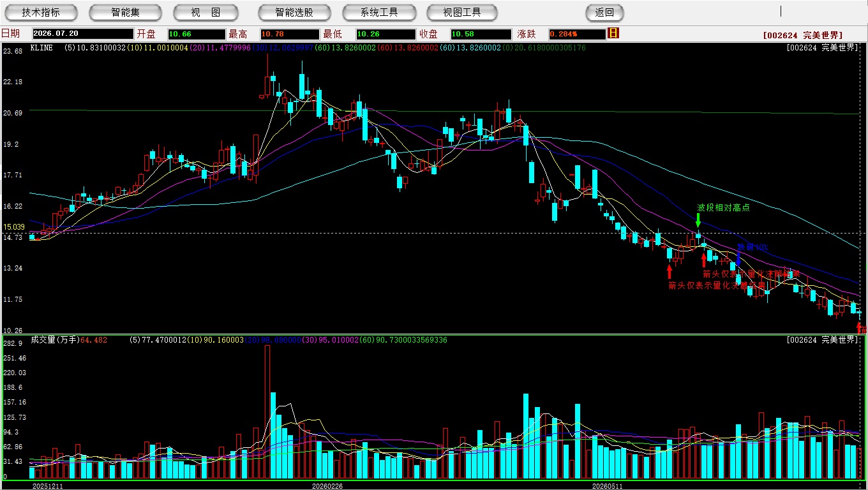
Task: Click the leftmost red up arrow on the K-line chart
Action: click(x=669, y=271)
